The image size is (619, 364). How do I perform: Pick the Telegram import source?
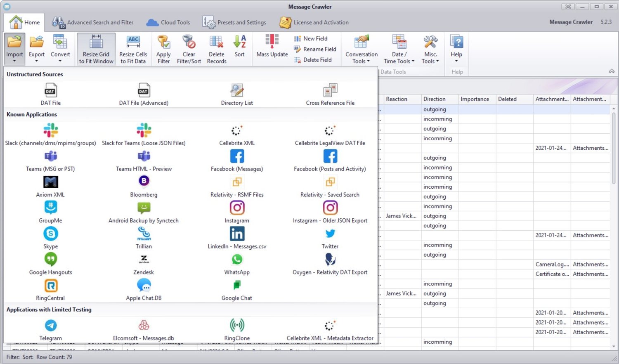click(x=50, y=330)
